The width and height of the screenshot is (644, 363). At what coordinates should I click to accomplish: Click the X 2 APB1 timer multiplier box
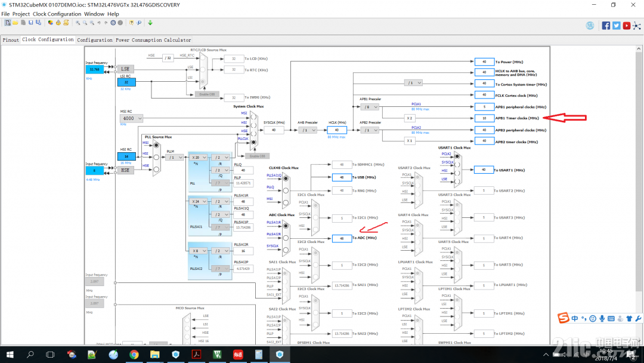coord(409,118)
